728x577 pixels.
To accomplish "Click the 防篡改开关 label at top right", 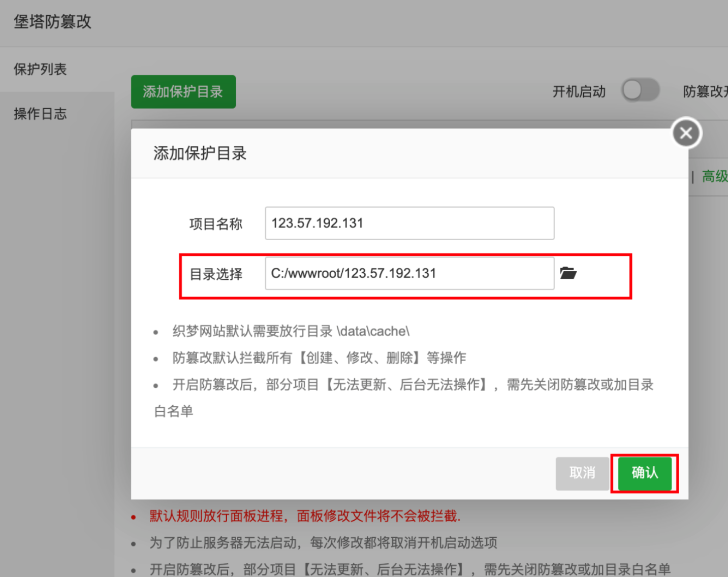I will (705, 92).
